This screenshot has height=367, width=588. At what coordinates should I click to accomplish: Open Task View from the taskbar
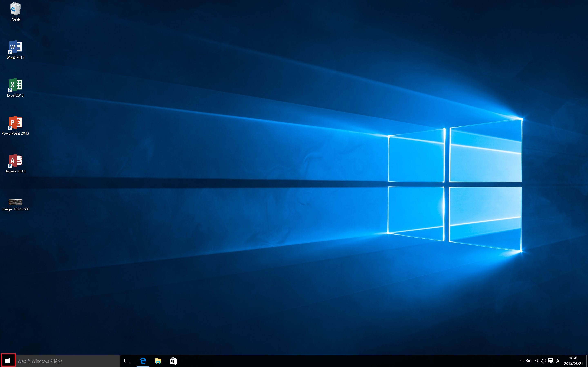(x=127, y=361)
